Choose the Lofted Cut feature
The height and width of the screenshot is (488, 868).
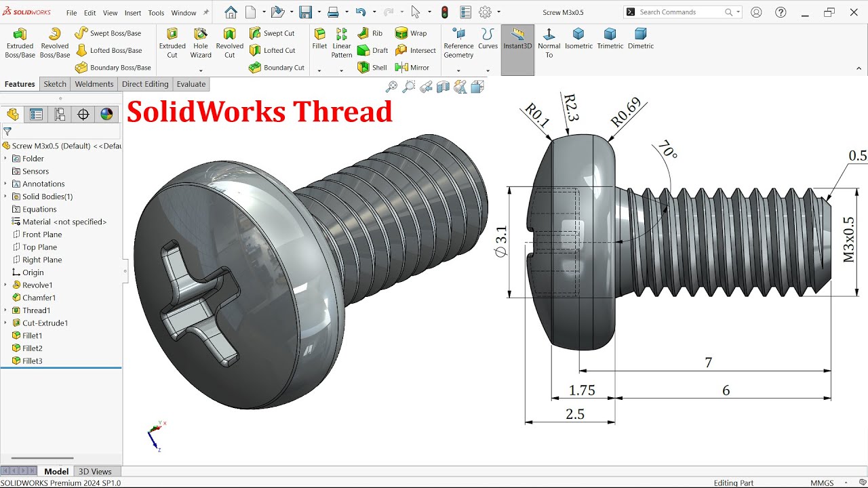tap(272, 50)
